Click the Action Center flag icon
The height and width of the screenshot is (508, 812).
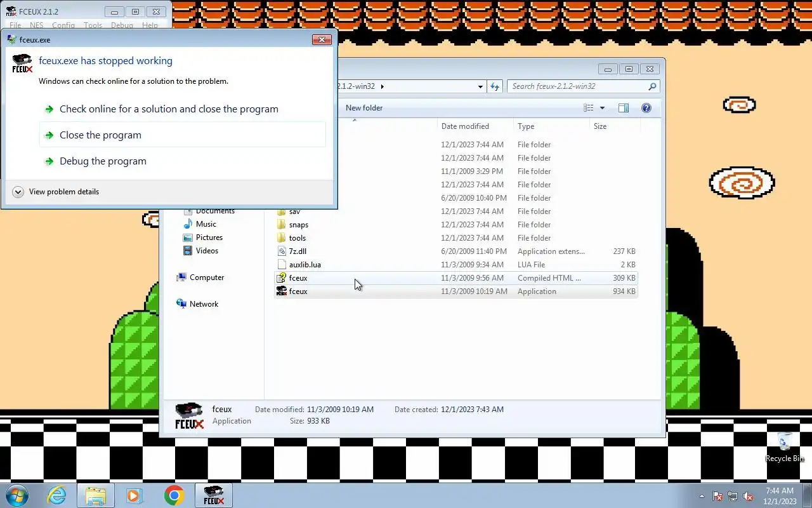click(717, 496)
